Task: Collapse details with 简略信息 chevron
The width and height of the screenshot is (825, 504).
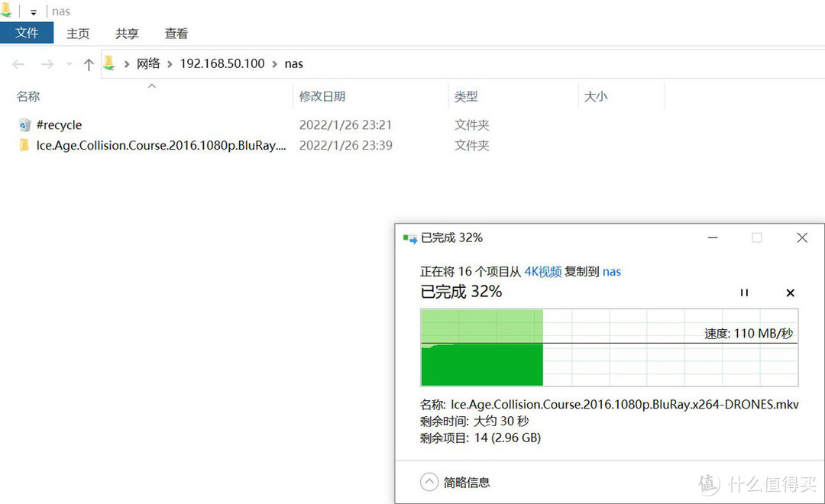Action: [429, 482]
